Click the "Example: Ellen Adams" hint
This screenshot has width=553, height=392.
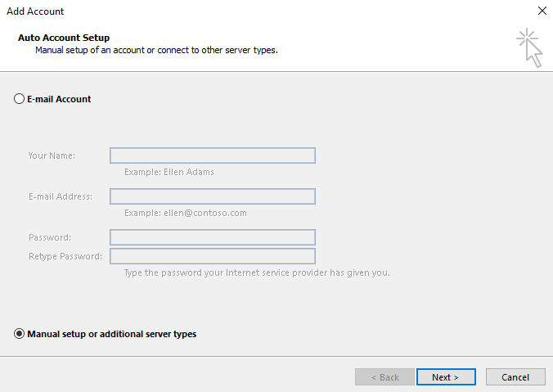169,173
